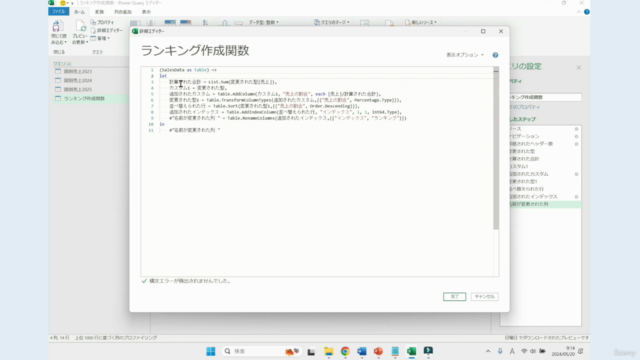Screen dimensions: 640x360
Task: Click code line containing Table.AddIndexColumn
Action: click(x=286, y=112)
